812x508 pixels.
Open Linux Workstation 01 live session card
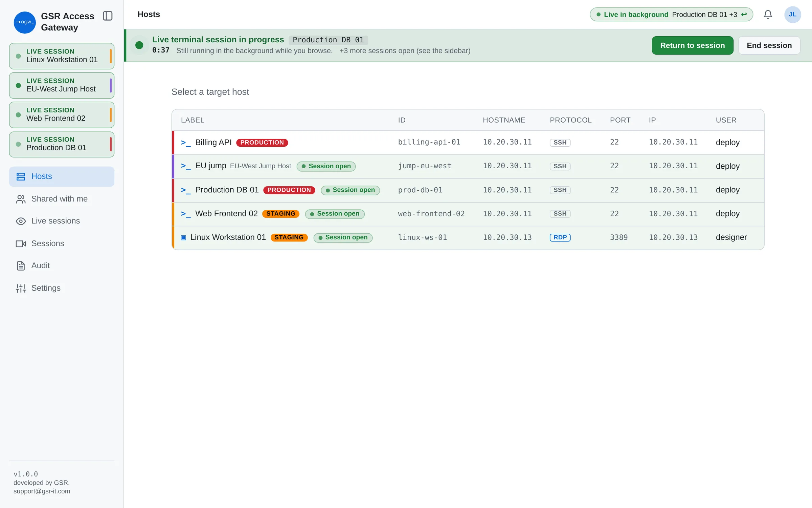(62, 56)
